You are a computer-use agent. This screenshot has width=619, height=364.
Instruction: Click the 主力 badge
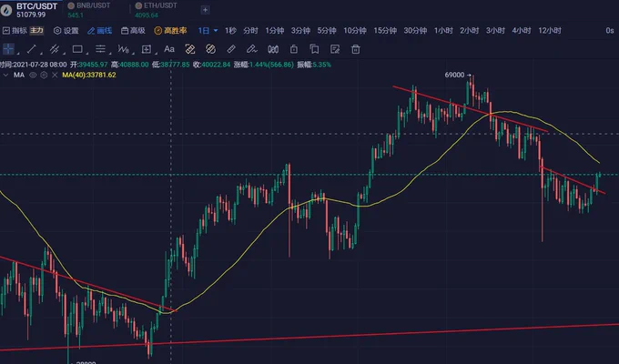pyautogui.click(x=36, y=30)
